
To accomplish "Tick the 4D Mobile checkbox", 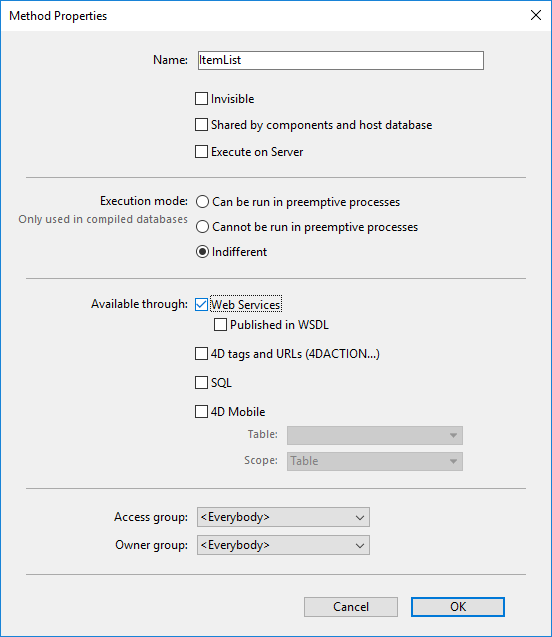I will (x=201, y=412).
